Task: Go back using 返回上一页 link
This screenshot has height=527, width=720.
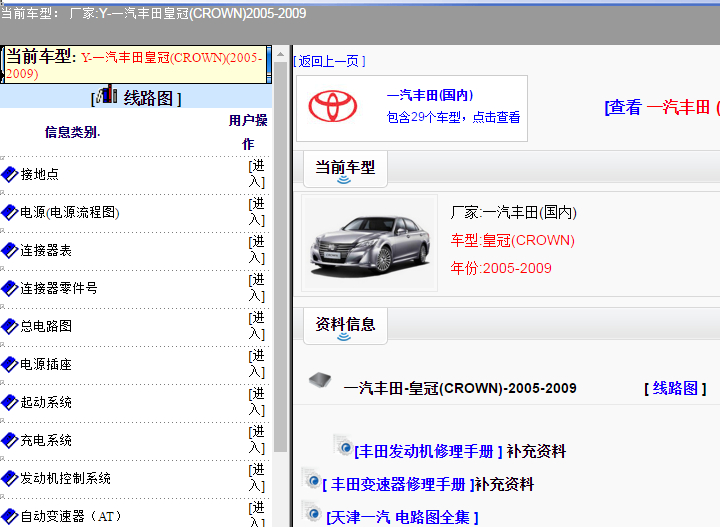Action: click(329, 61)
